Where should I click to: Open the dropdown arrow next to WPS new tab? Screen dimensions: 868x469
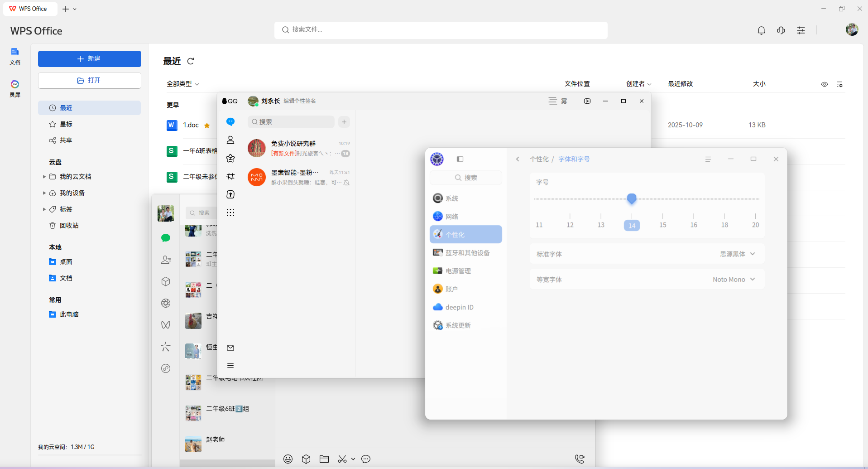75,9
